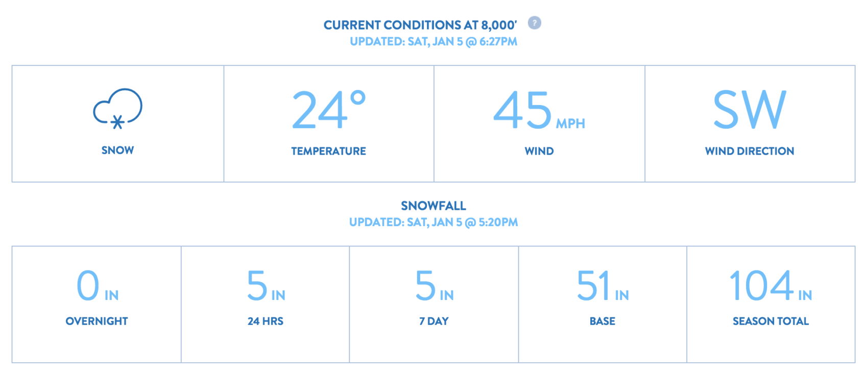
Task: Click the help question mark icon
Action: [x=534, y=23]
